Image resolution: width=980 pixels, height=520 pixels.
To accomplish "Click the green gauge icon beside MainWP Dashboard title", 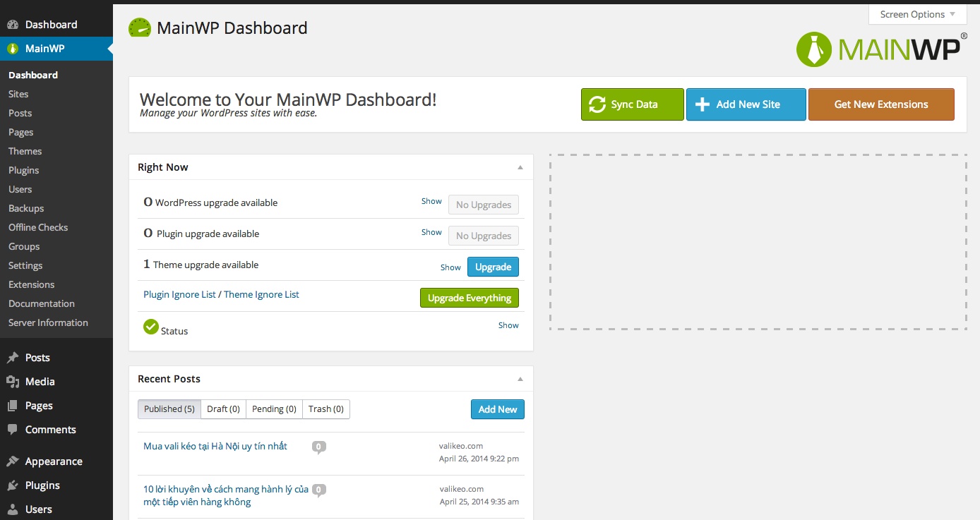I will (140, 28).
